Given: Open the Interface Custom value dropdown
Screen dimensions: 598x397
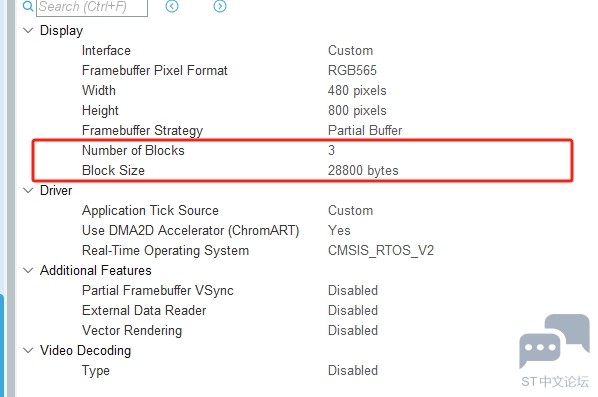Looking at the screenshot, I should pos(350,50).
